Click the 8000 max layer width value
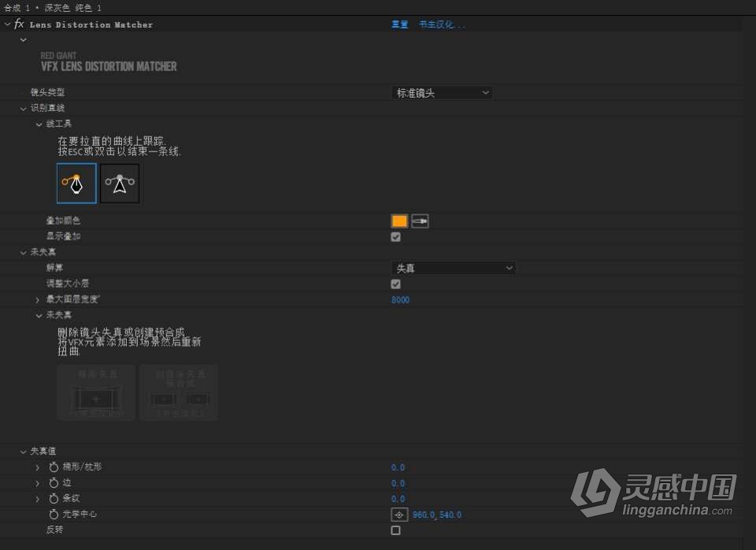This screenshot has height=550, width=756. (400, 299)
